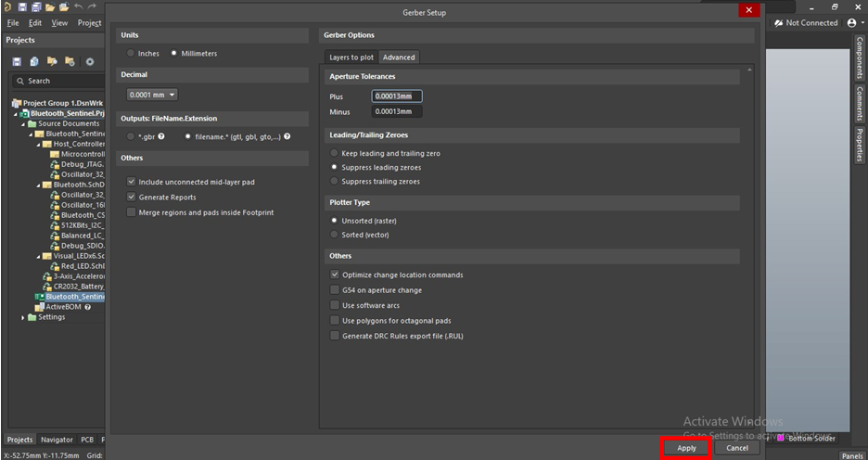Viewport: 868px width, 460px height.
Task: Switch to the Layers to plot tab
Action: pos(351,57)
